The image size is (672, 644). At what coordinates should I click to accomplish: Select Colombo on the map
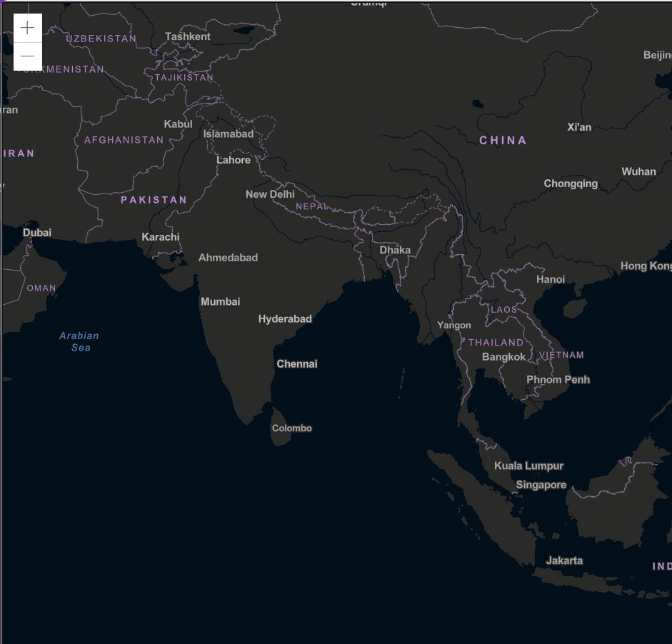coord(291,428)
